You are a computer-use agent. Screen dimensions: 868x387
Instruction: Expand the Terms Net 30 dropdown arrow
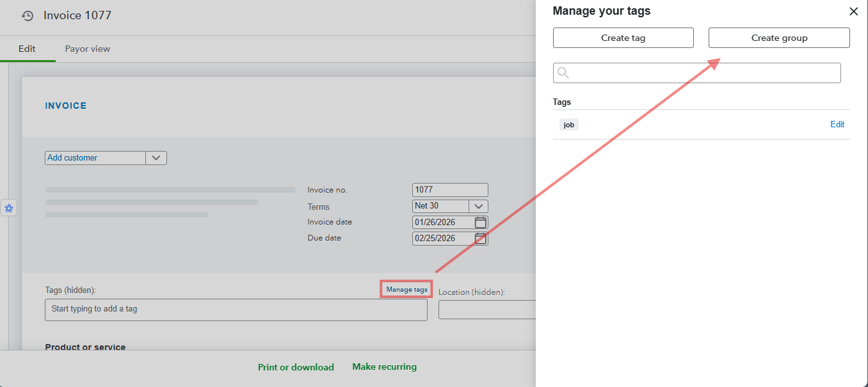point(479,206)
